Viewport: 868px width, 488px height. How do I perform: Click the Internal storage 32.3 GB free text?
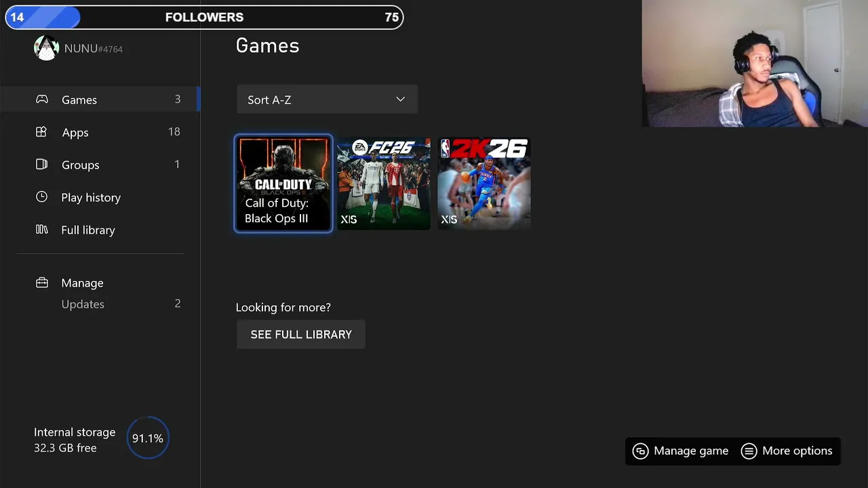(x=75, y=440)
